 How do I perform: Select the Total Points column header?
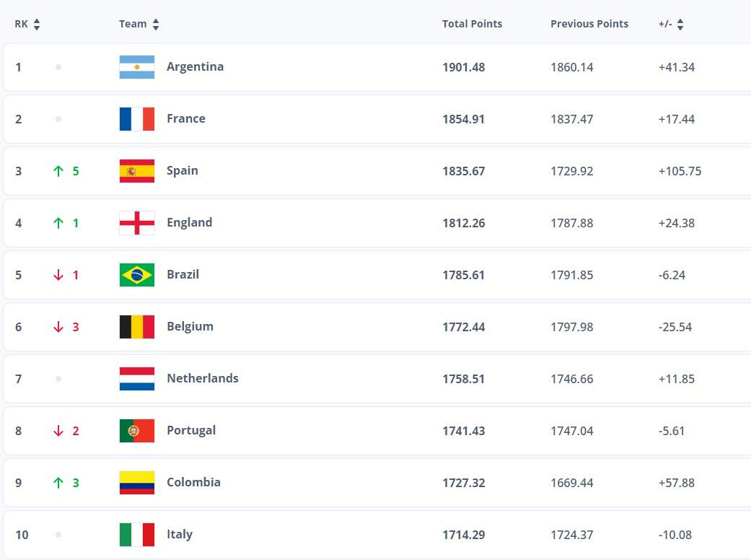(x=472, y=23)
